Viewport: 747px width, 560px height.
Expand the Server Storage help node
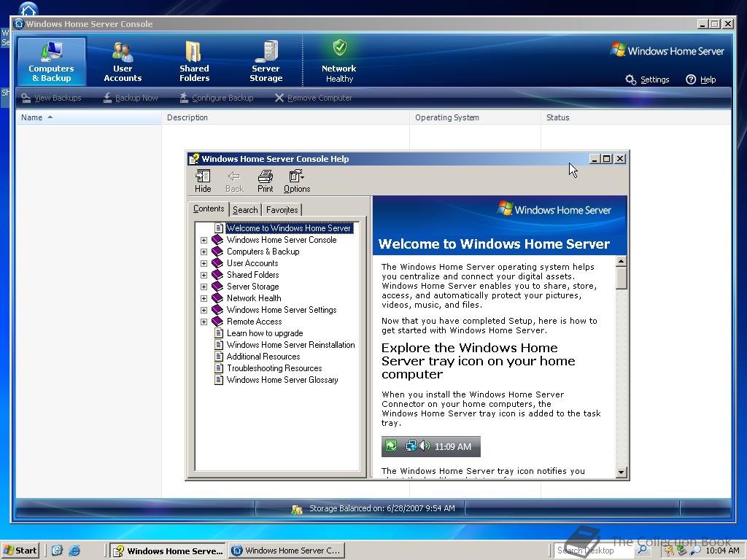pyautogui.click(x=204, y=287)
